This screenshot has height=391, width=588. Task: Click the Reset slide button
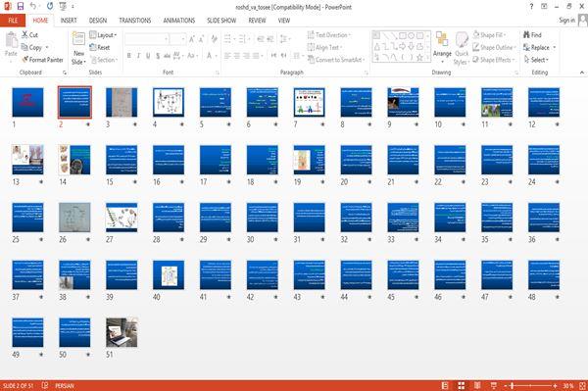pos(100,47)
